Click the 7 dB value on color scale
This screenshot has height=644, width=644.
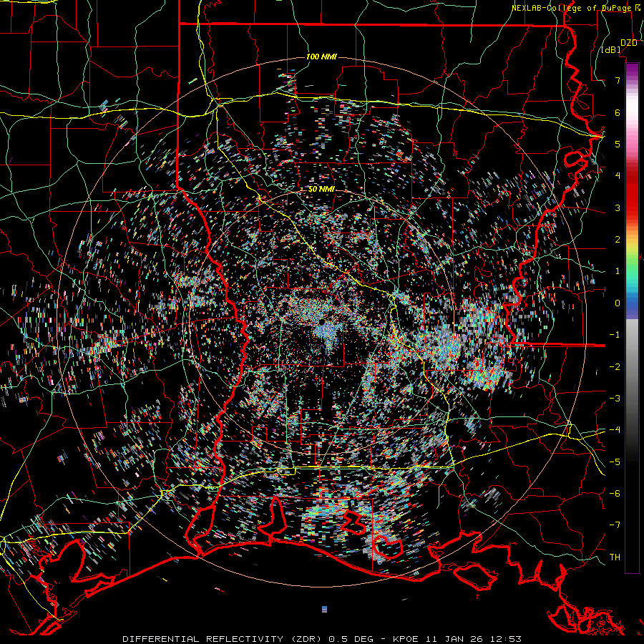point(618,80)
